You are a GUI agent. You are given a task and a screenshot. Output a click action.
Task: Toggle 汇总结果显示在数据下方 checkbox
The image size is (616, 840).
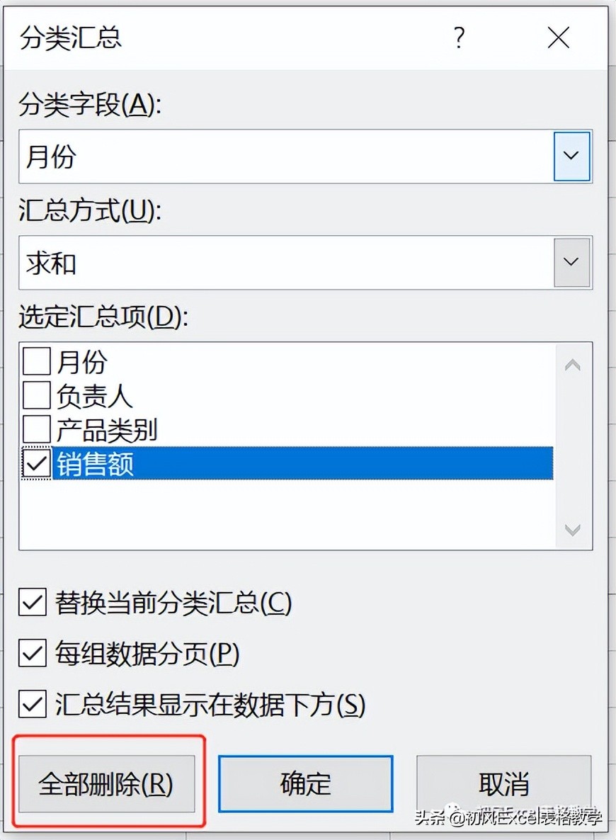(33, 704)
